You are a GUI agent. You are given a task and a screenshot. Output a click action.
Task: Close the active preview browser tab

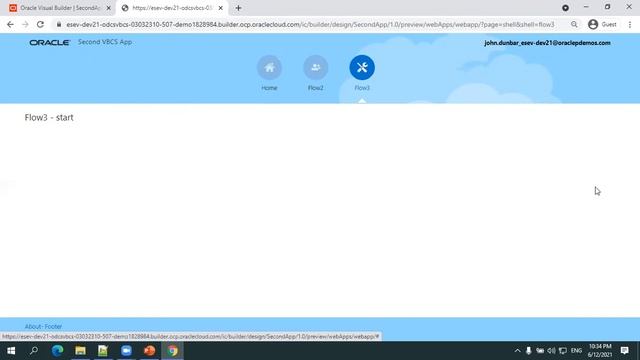click(x=220, y=8)
